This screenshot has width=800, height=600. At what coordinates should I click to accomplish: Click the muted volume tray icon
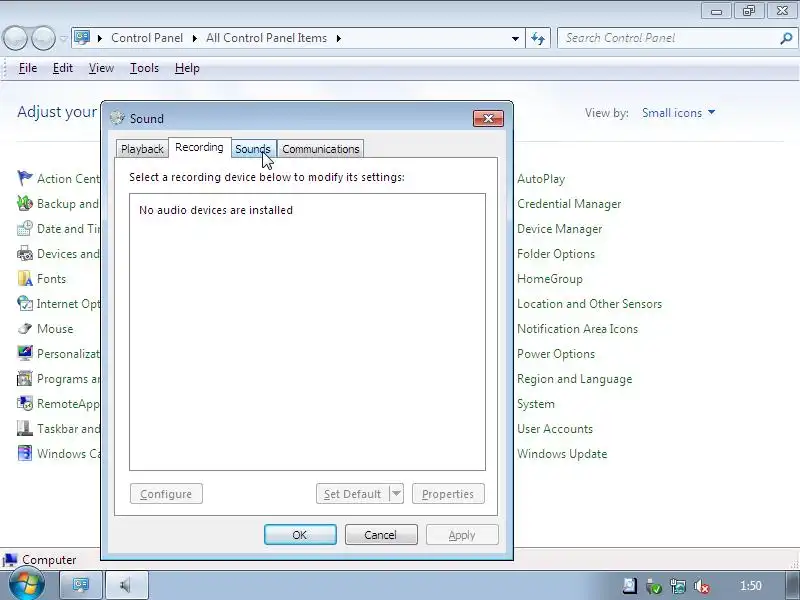tap(703, 586)
